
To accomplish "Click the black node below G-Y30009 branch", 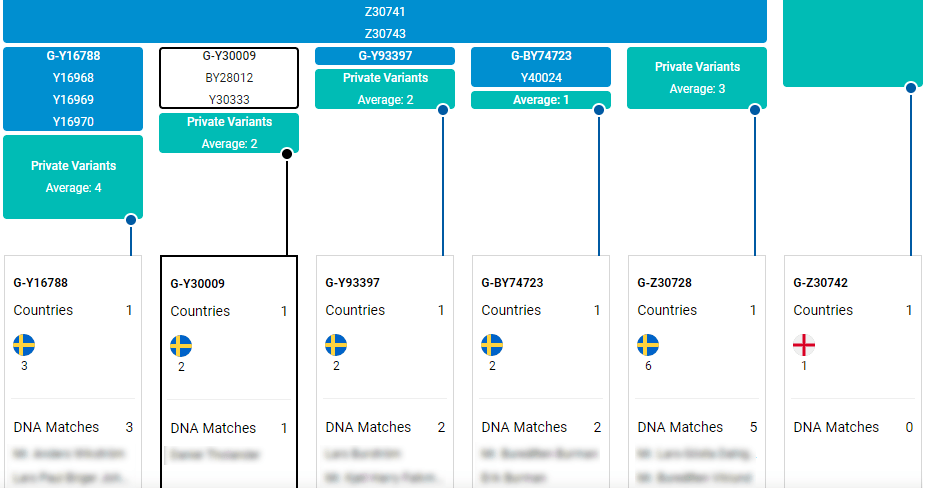I will click(287, 154).
